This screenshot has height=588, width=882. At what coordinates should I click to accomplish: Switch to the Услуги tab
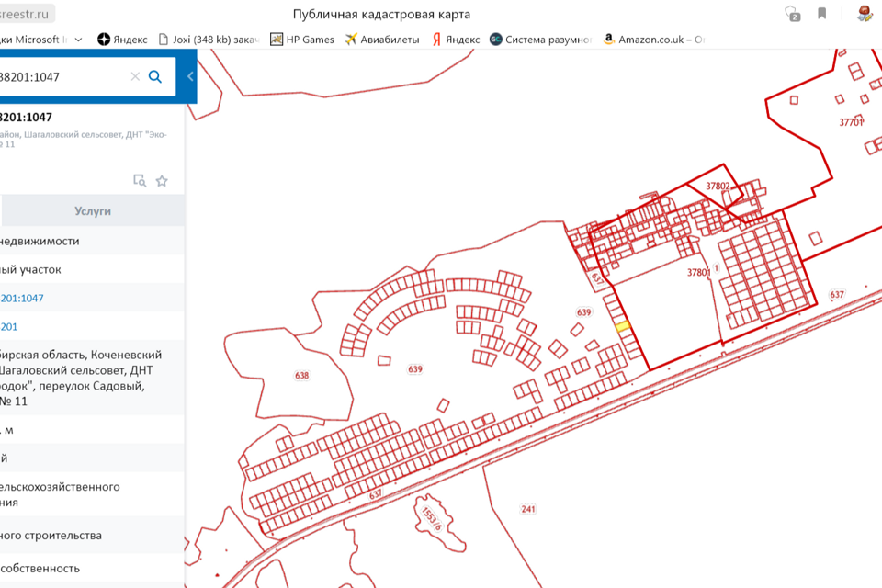coord(93,211)
